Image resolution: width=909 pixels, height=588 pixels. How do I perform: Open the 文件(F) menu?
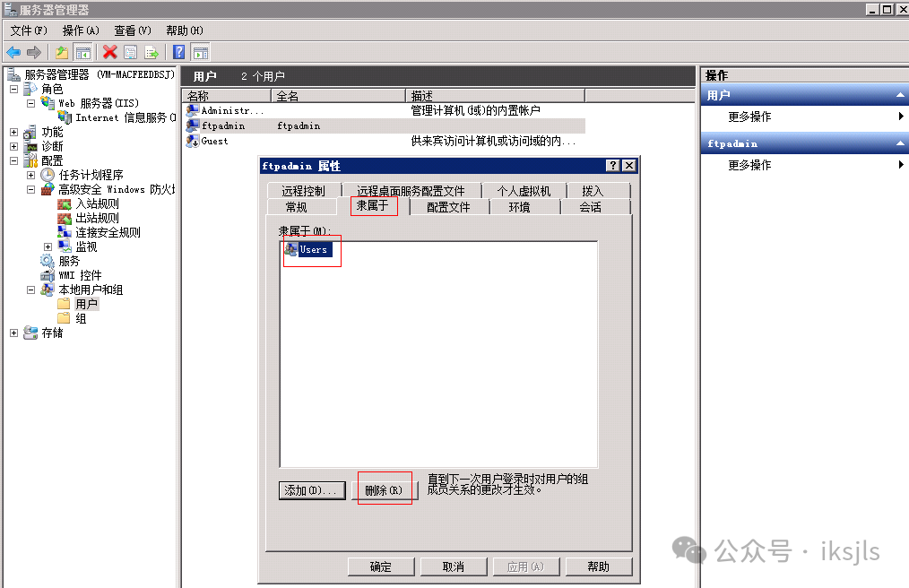click(29, 30)
